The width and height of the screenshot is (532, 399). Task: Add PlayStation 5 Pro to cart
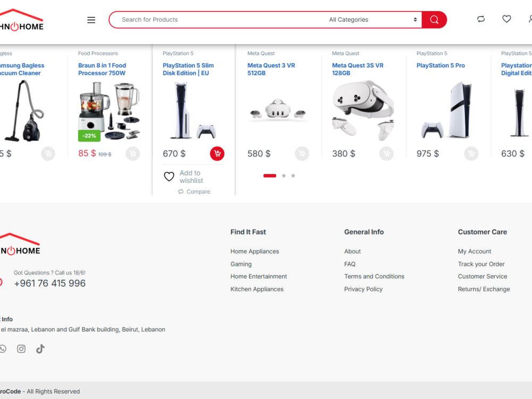point(471,154)
